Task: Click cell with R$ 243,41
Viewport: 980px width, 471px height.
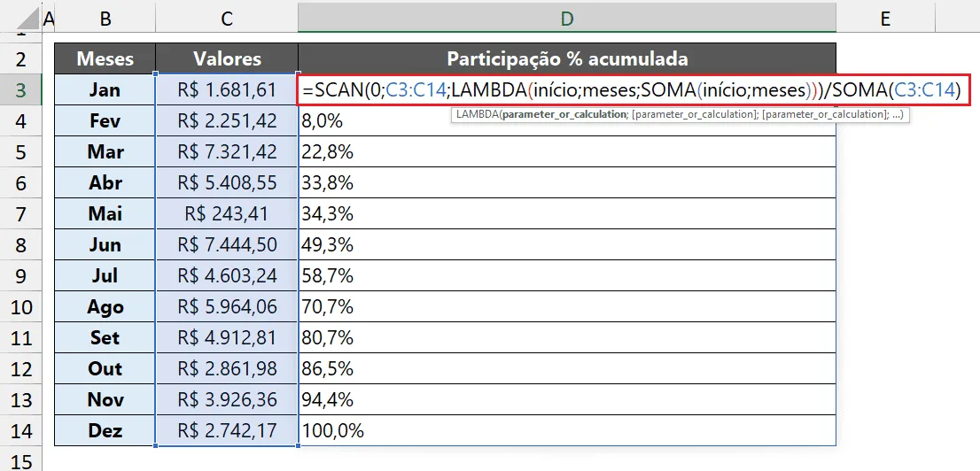Action: 227,213
